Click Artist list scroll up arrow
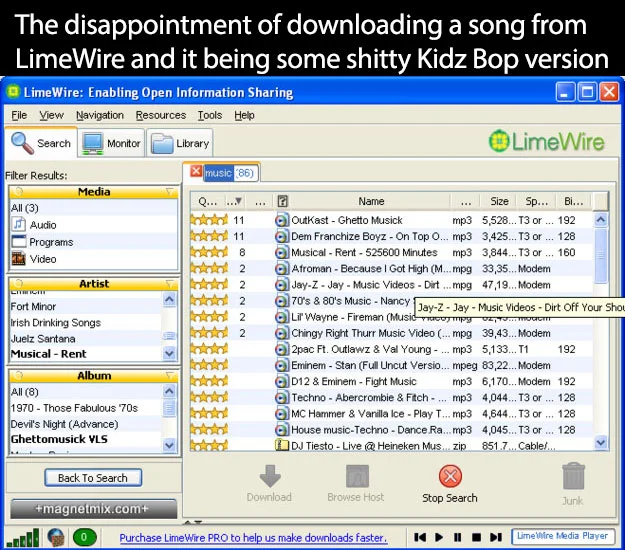Viewport: 625px width, 550px height. click(x=169, y=299)
